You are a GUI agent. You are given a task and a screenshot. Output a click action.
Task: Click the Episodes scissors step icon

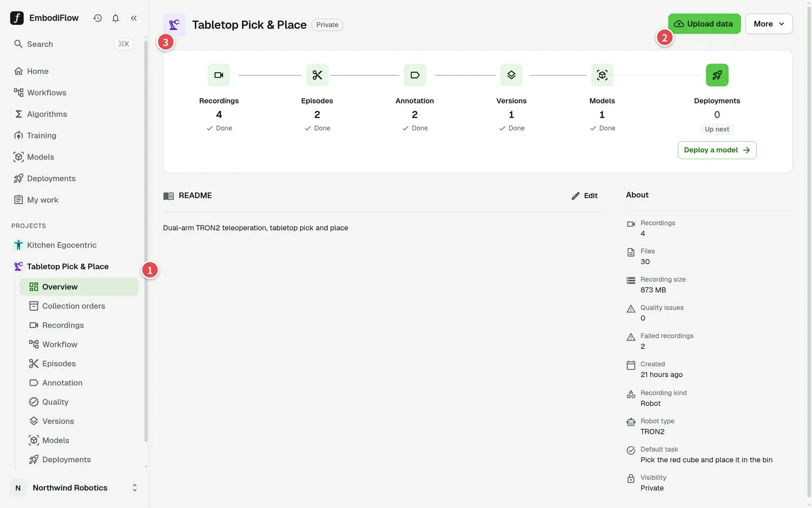point(317,75)
